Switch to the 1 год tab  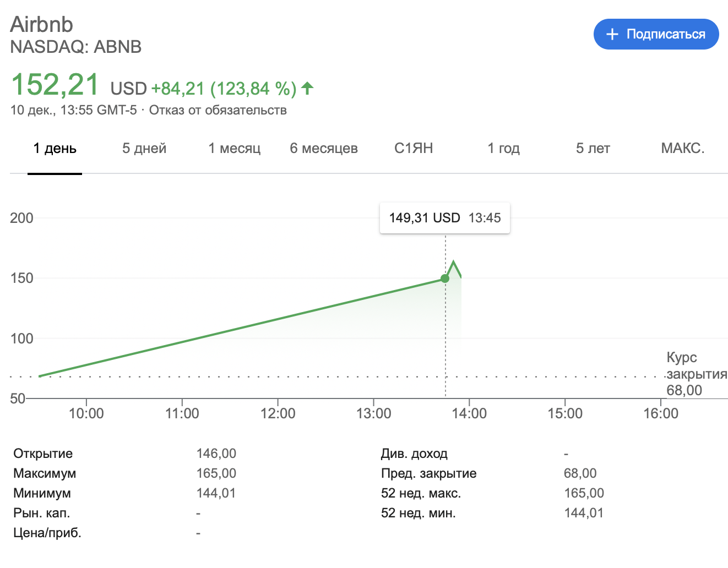503,148
